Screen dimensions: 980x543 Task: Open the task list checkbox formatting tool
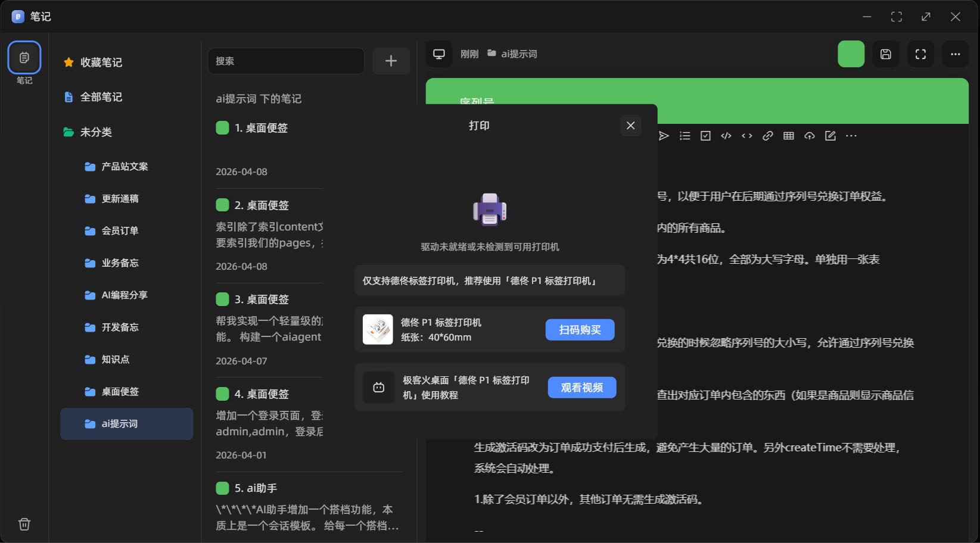[x=705, y=135]
